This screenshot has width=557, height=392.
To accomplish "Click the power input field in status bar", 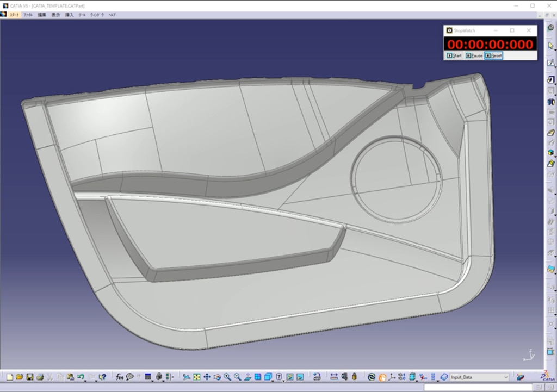I will 478,387.
